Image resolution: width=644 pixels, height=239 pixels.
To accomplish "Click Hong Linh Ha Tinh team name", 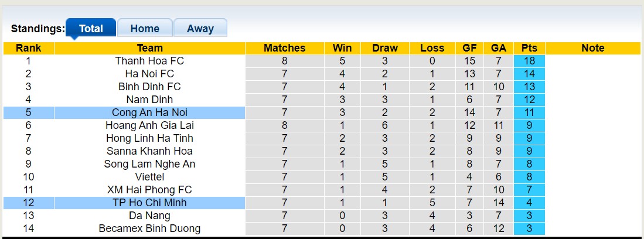I will [149, 138].
